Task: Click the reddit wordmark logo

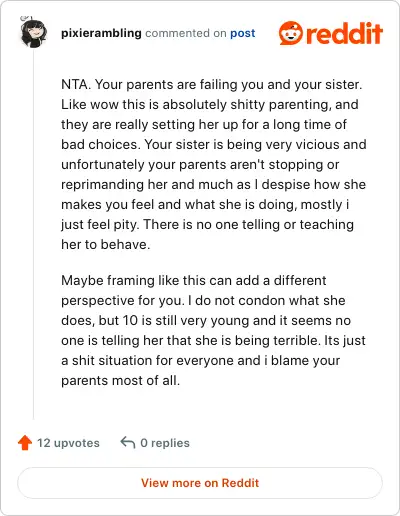Action: point(344,33)
